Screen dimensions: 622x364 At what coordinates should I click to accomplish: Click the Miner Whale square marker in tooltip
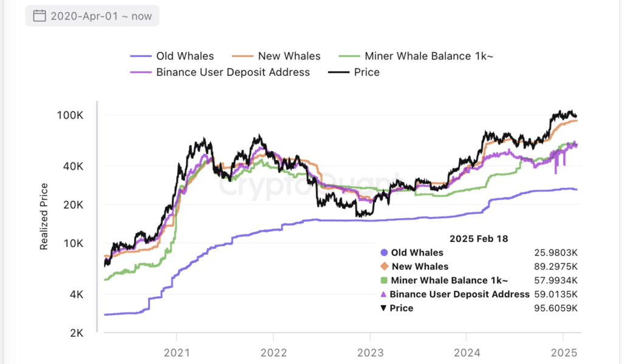384,280
